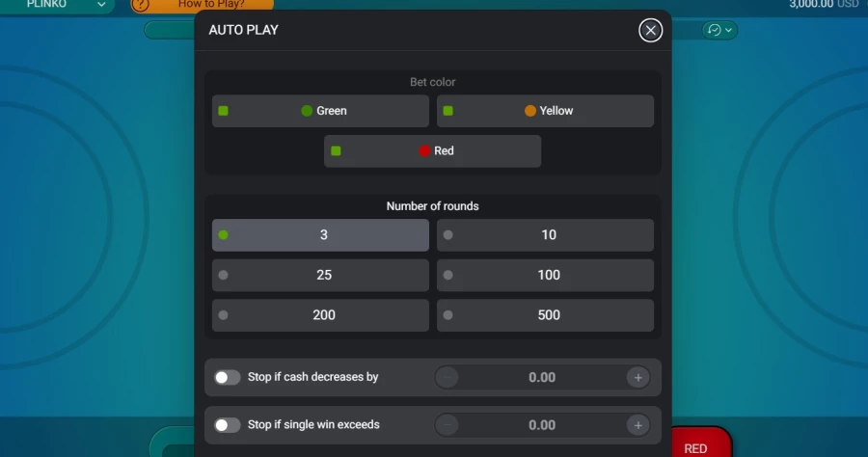
Task: Toggle the Red bet color checkbox
Action: 336,151
